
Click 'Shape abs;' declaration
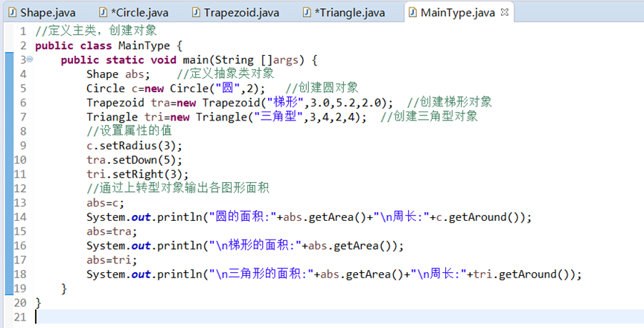coord(118,74)
